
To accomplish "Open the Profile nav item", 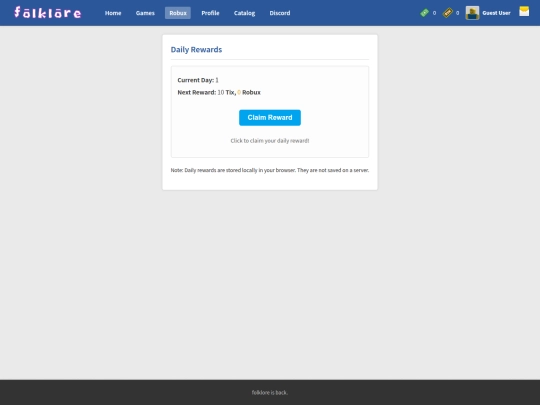I will point(210,13).
